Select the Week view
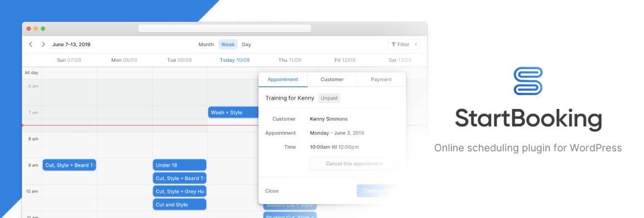The image size is (644, 218). tap(228, 44)
